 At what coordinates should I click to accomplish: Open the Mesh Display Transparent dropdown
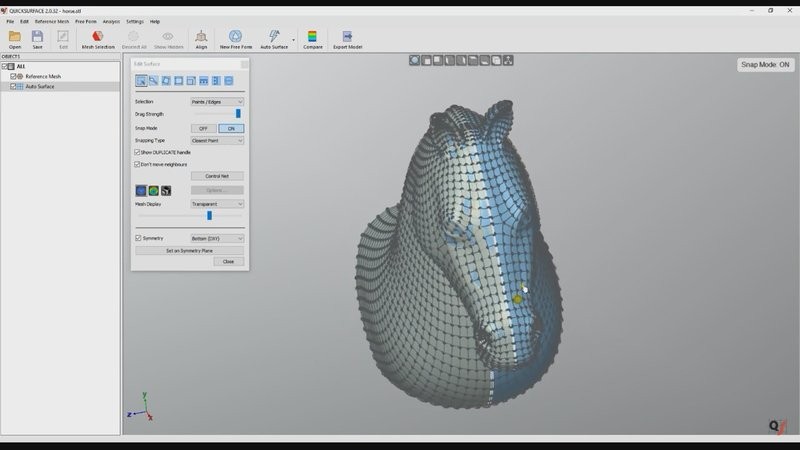tap(217, 204)
